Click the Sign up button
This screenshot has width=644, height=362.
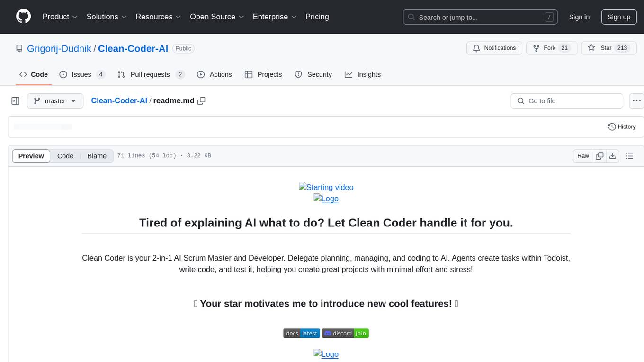click(x=619, y=17)
